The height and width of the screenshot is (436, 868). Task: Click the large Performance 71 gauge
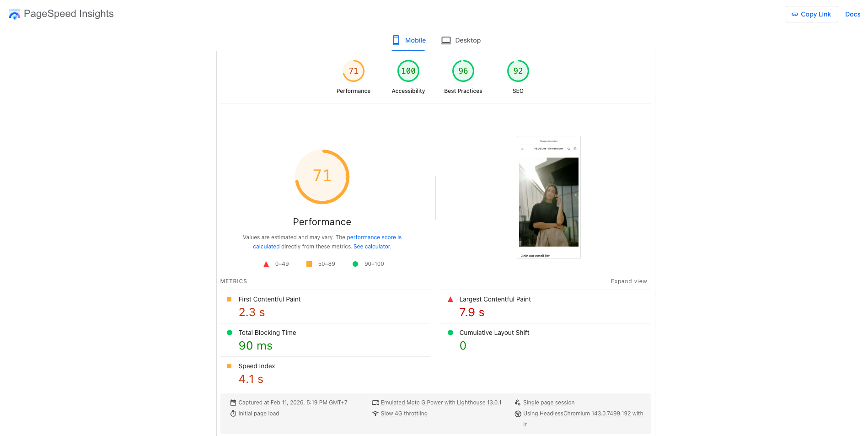coord(322,177)
